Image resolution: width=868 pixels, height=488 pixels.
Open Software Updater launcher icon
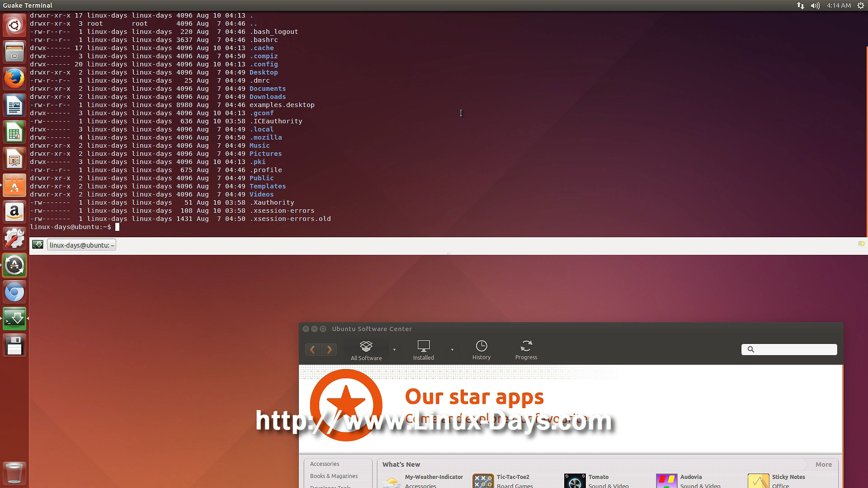(x=14, y=265)
